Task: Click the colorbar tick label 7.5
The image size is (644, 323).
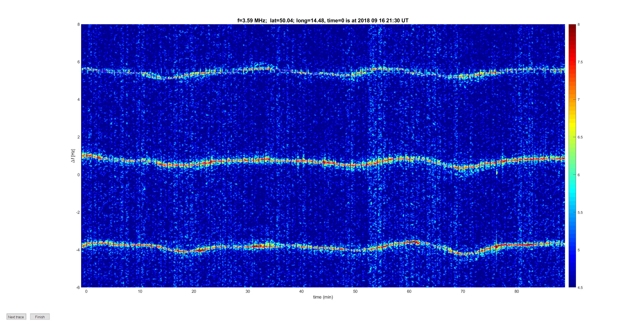Action: [x=580, y=62]
